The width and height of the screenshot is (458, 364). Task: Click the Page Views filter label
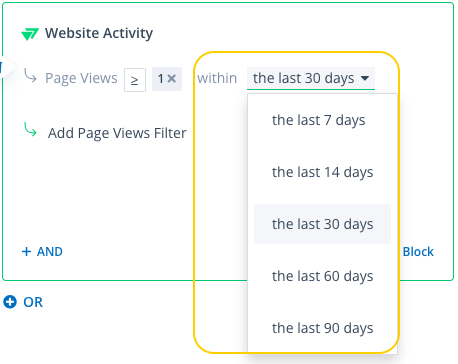(x=81, y=78)
